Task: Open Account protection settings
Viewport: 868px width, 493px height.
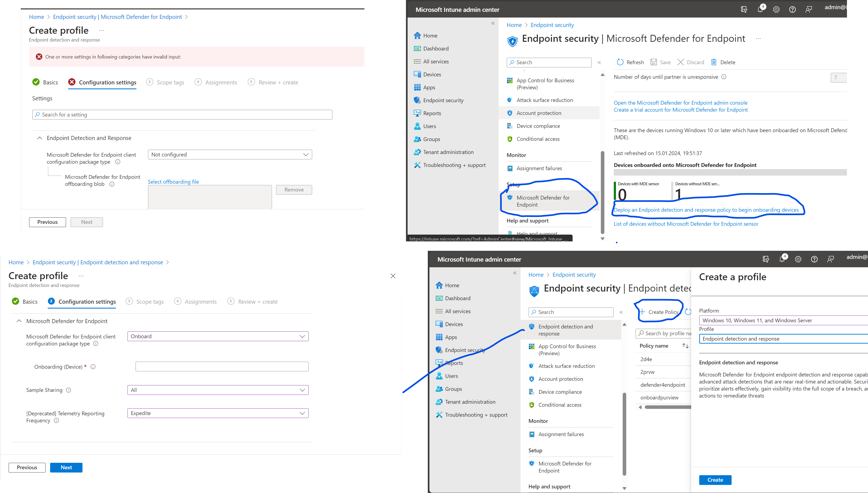Action: (539, 113)
